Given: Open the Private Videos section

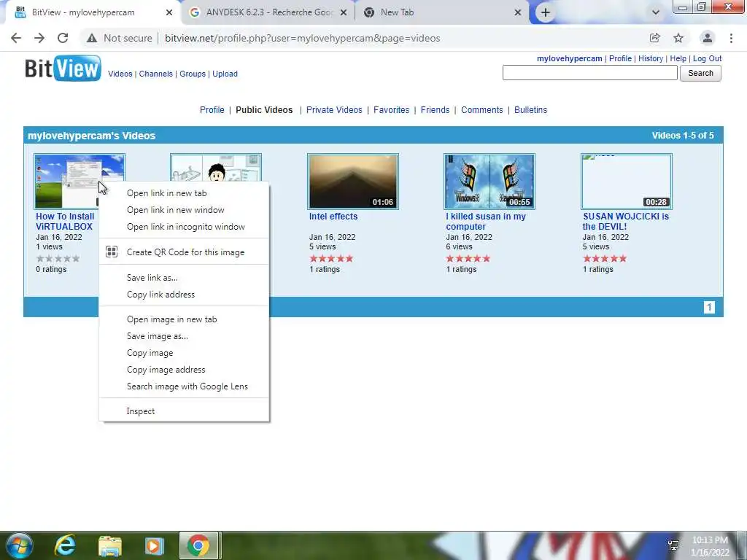Looking at the screenshot, I should pyautogui.click(x=334, y=110).
